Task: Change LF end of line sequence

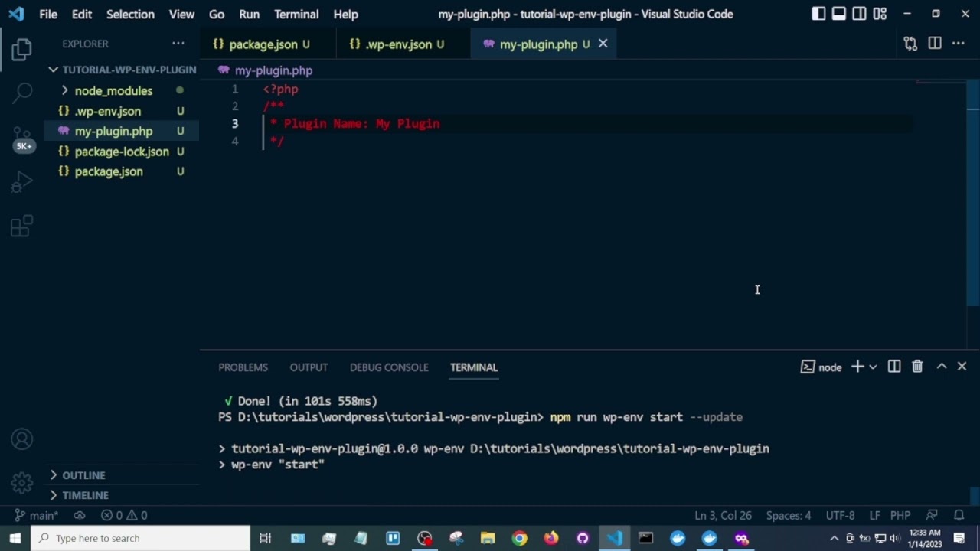Action: pos(874,516)
